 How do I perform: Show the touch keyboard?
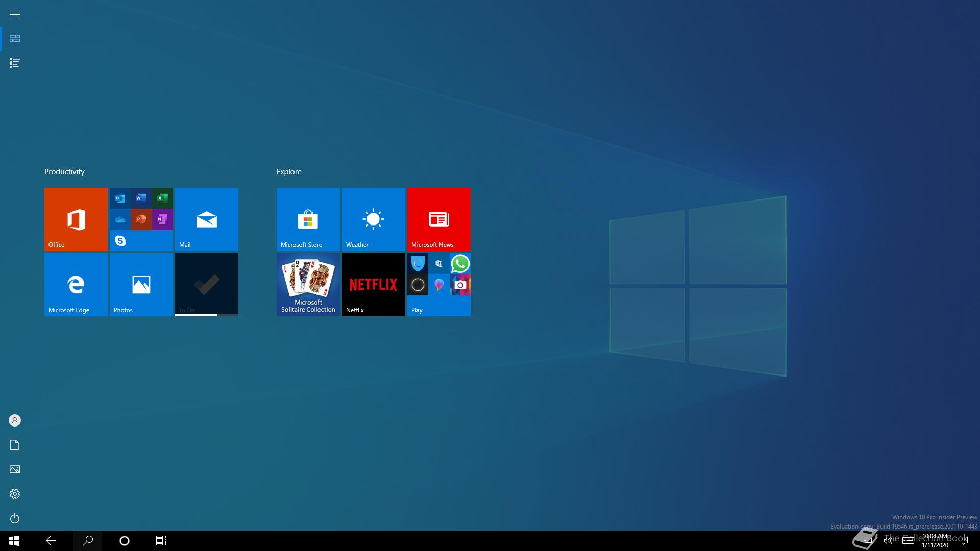pos(909,541)
